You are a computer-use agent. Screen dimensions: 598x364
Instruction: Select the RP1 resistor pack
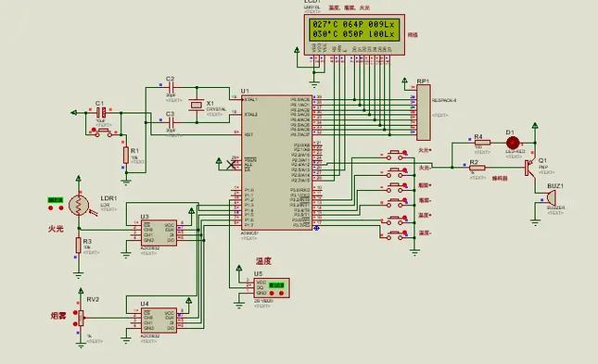pos(424,113)
